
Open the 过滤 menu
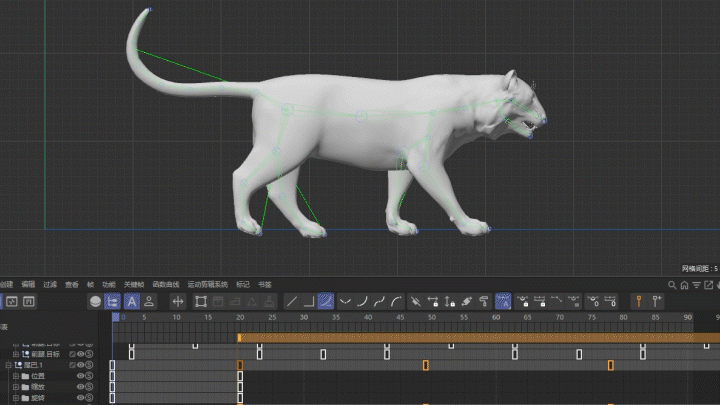pyautogui.click(x=50, y=285)
